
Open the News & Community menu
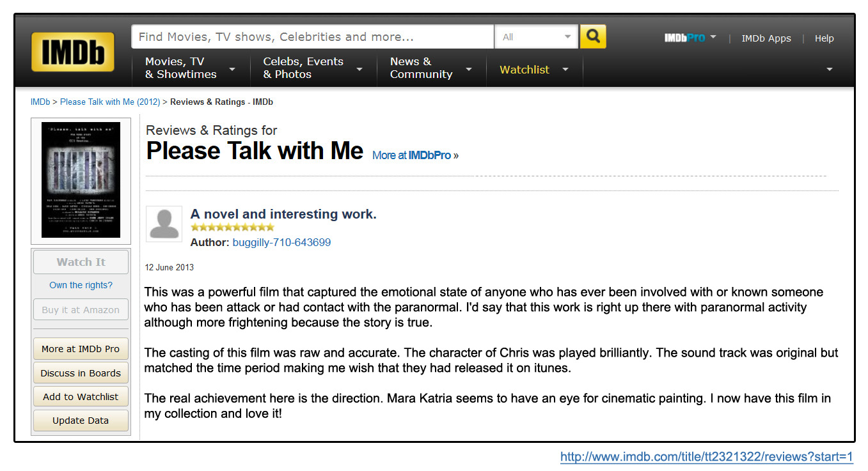point(430,68)
